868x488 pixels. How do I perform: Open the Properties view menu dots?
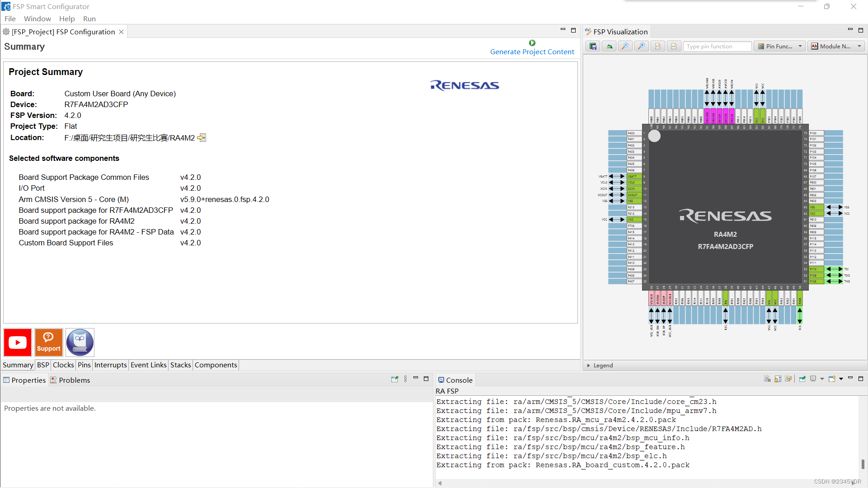click(x=405, y=379)
